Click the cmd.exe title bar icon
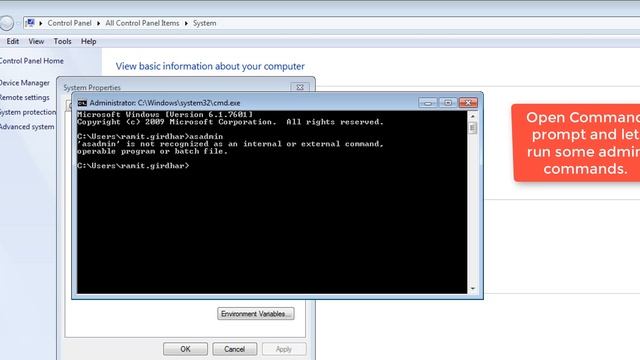Screen dimensions: 640x360 click(x=82, y=103)
